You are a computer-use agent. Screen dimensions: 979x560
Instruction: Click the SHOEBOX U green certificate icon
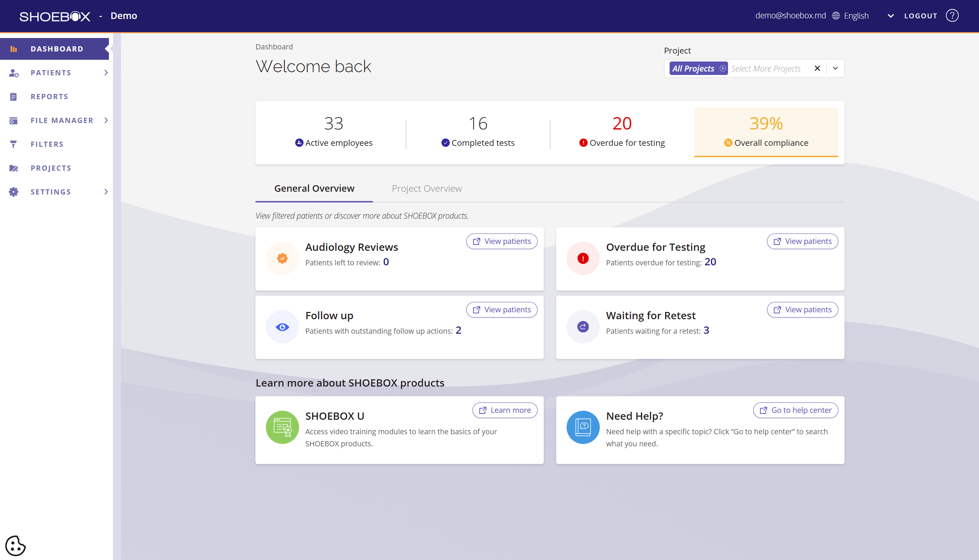click(282, 427)
